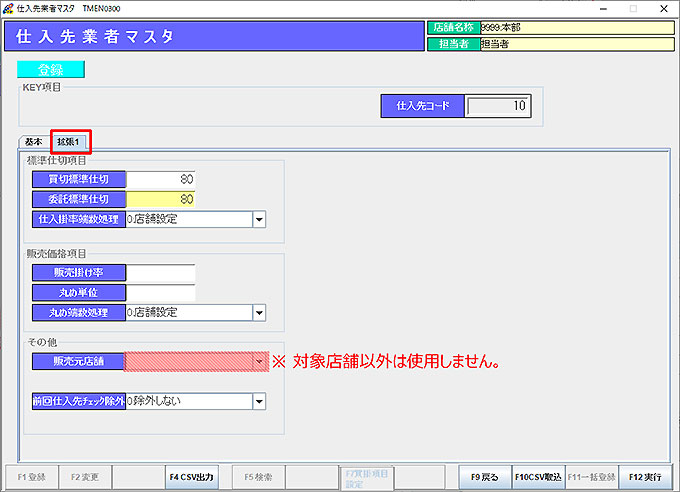The height and width of the screenshot is (492, 680).
Task: Click F9 戻る button
Action: (485, 477)
